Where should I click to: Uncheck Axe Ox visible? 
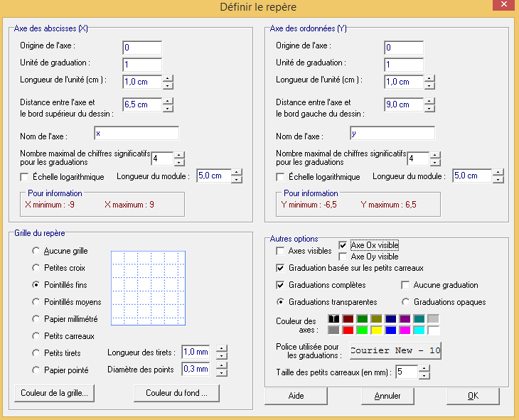[x=344, y=245]
